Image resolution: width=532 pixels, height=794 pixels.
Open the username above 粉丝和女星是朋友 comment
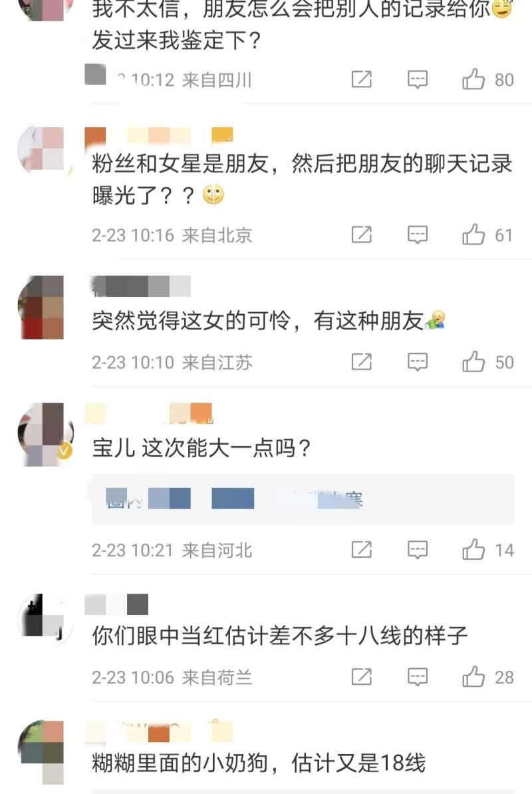click(x=158, y=135)
